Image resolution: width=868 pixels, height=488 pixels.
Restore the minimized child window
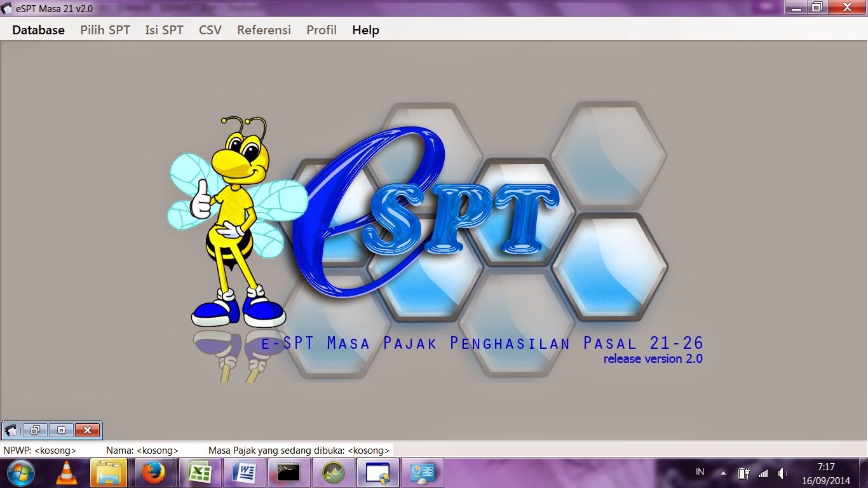(x=35, y=430)
